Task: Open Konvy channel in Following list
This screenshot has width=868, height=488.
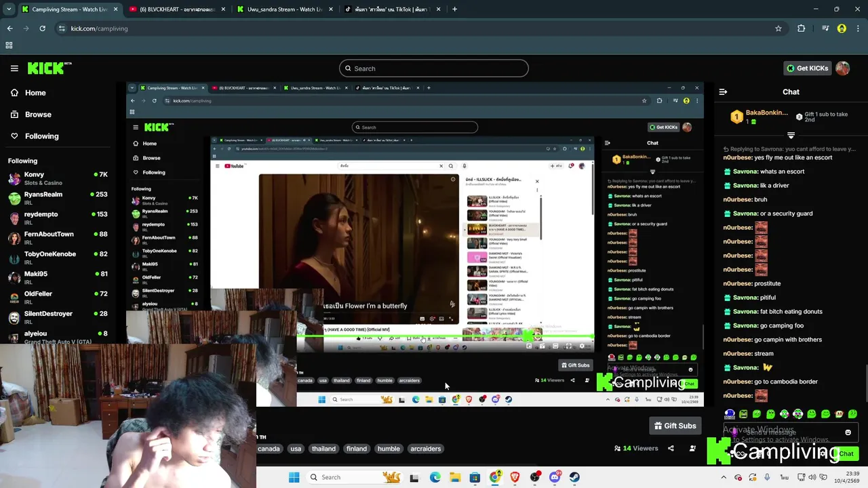Action: [x=58, y=178]
